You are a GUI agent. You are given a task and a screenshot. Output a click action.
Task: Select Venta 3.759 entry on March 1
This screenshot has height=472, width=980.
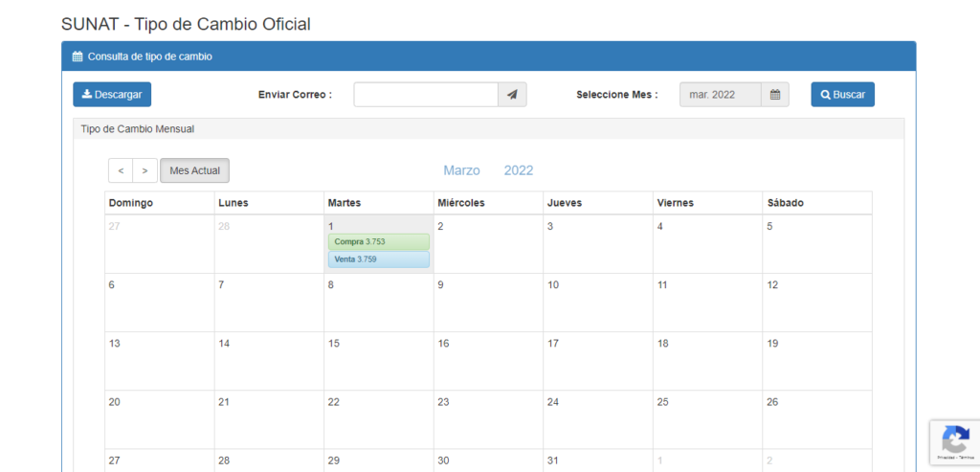[x=379, y=259]
